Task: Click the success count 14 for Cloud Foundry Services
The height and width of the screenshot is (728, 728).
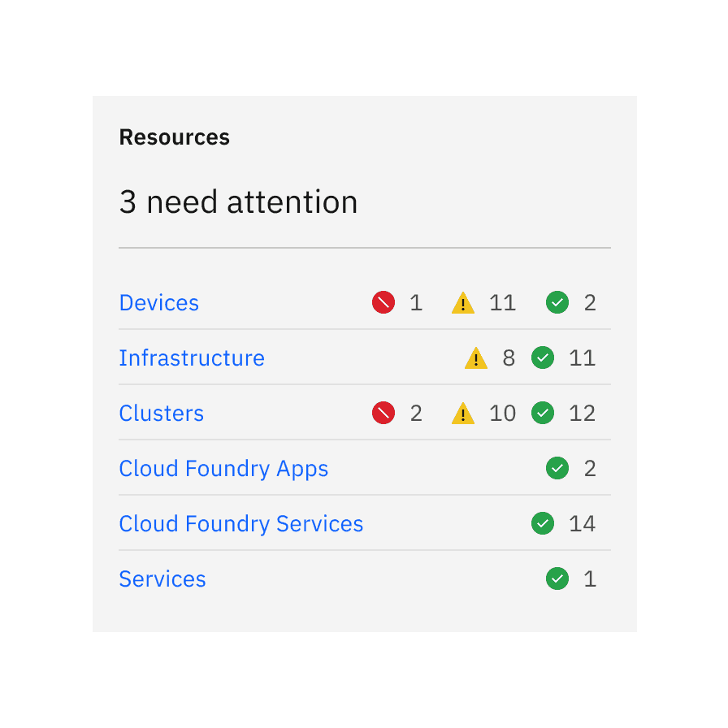Action: coord(582,523)
